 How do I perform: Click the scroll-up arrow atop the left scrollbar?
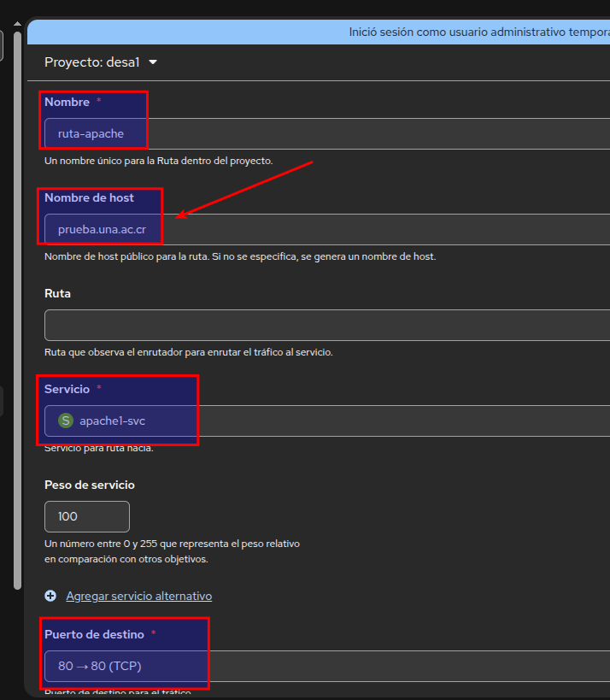(17, 22)
